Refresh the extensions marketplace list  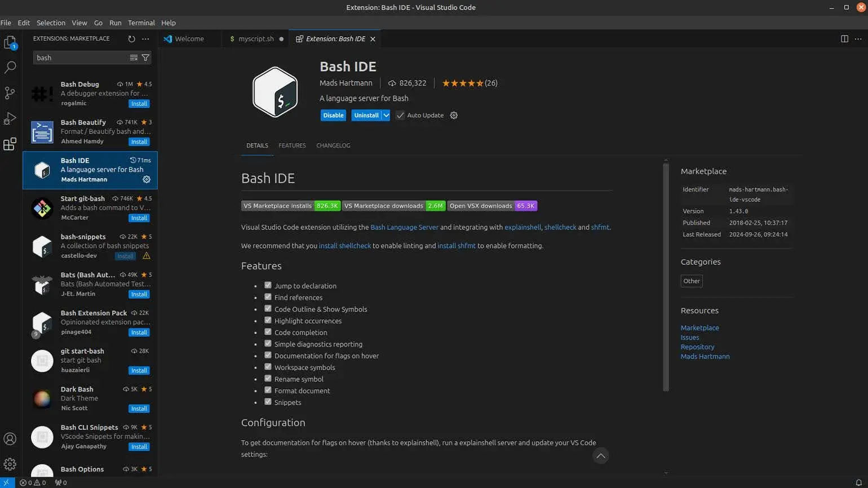(x=131, y=39)
